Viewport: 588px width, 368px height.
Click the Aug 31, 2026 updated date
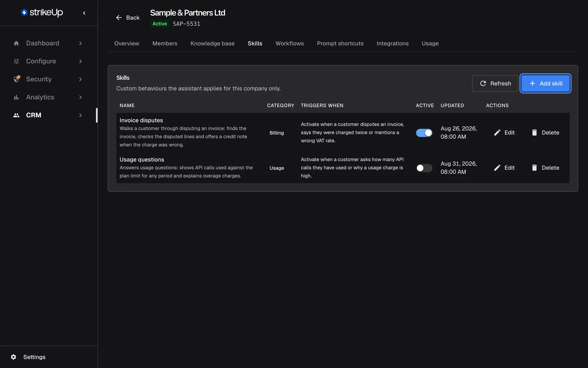pyautogui.click(x=459, y=168)
